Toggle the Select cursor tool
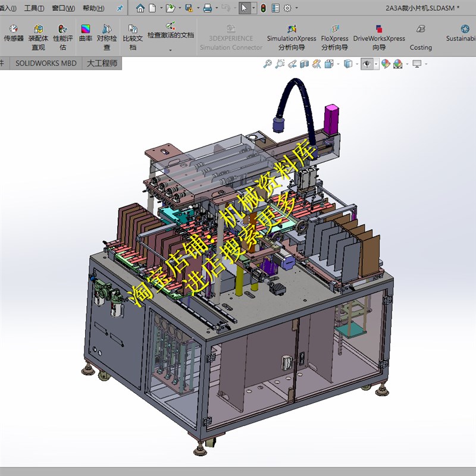Viewport: 476px width, 476px height. (244, 8)
